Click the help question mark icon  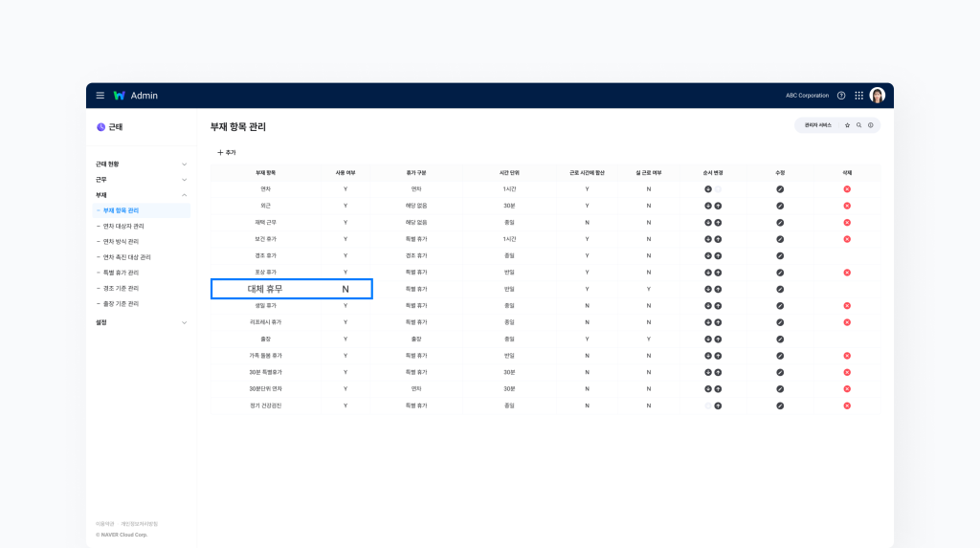pyautogui.click(x=841, y=96)
